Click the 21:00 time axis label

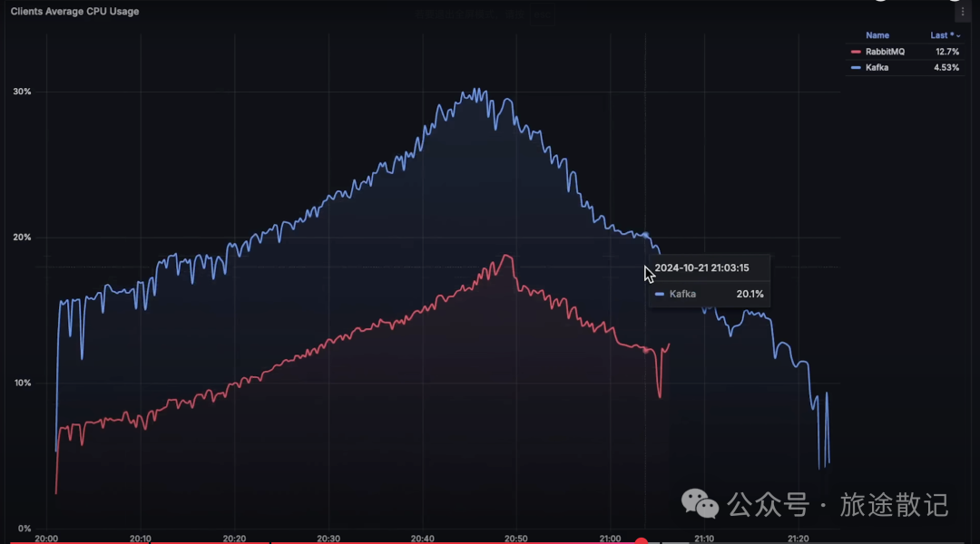(x=610, y=539)
